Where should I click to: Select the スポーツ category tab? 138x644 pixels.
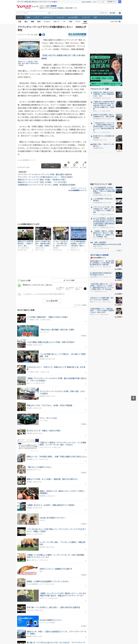click(x=56, y=21)
